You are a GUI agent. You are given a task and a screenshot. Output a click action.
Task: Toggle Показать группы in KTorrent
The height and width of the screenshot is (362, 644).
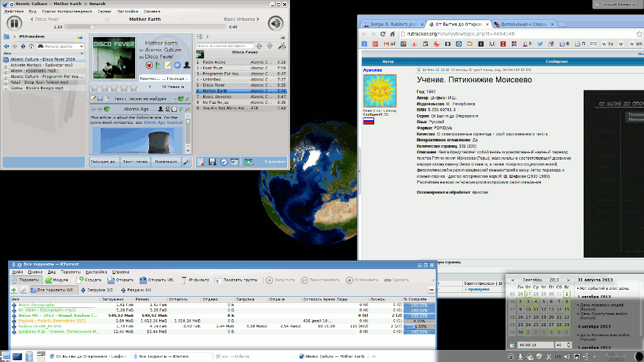click(236, 280)
